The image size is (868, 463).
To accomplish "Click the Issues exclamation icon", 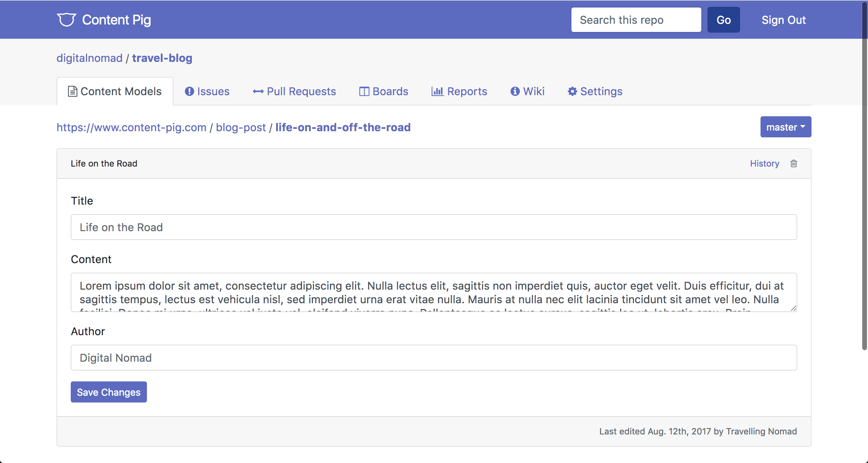I will pos(189,91).
